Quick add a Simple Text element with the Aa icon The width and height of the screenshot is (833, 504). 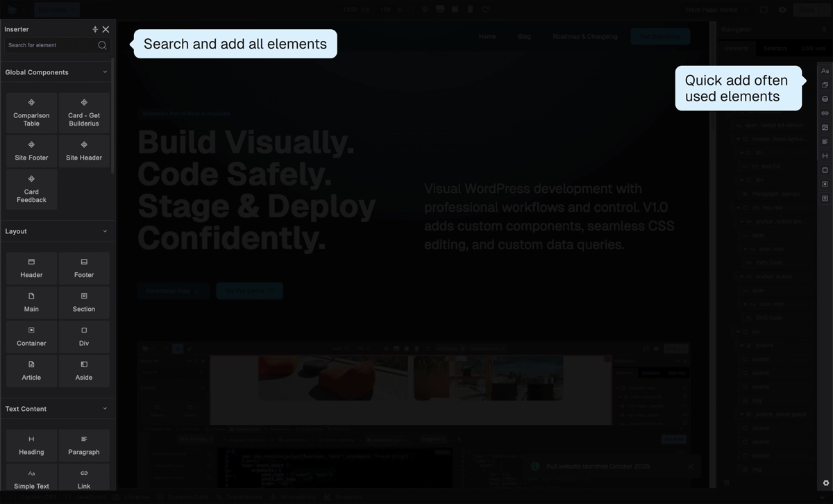point(825,70)
